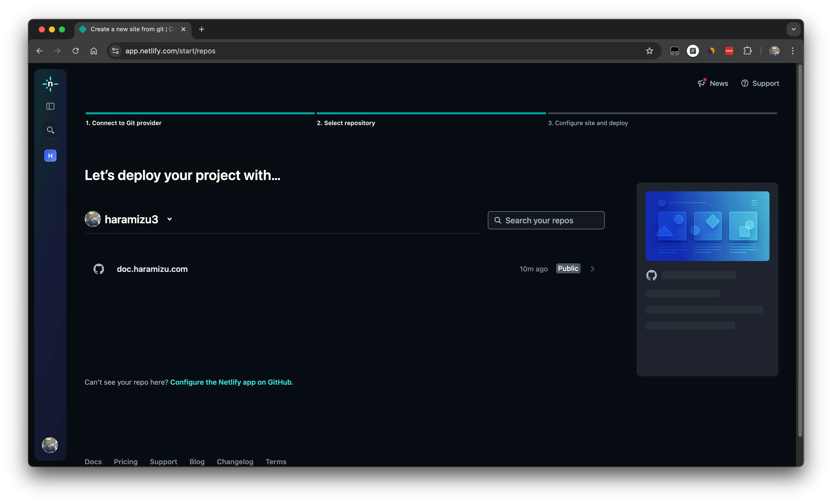
Task: Click the sidebar panel toggle icon
Action: click(x=50, y=106)
